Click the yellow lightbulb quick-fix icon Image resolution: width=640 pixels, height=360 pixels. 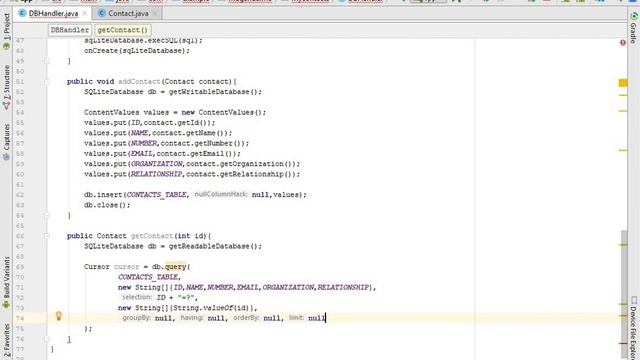tap(59, 316)
